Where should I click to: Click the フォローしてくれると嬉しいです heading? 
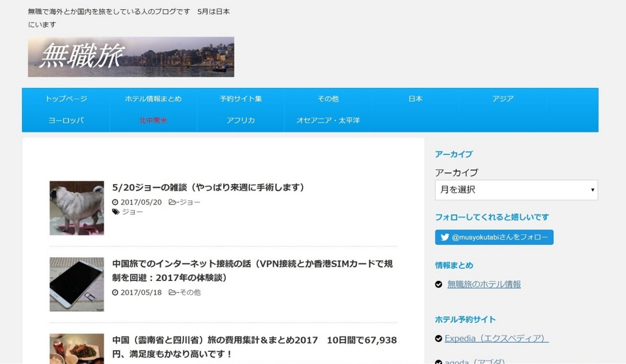click(492, 217)
